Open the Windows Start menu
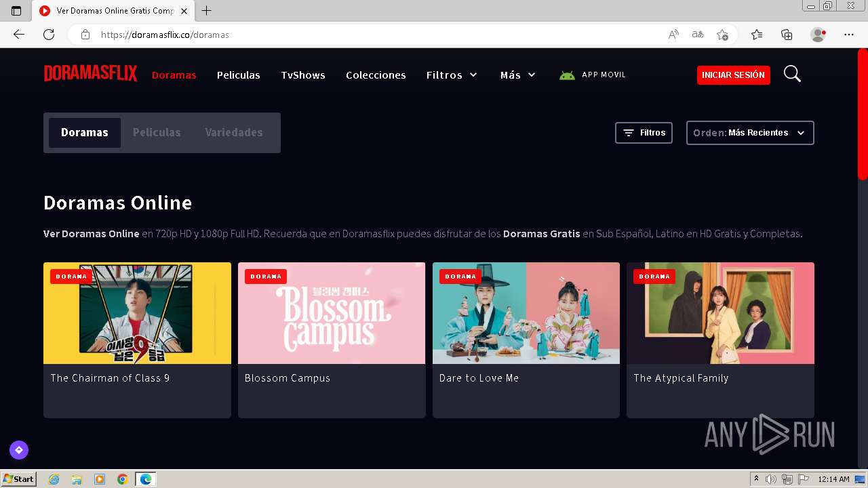This screenshot has width=868, height=488. click(18, 479)
